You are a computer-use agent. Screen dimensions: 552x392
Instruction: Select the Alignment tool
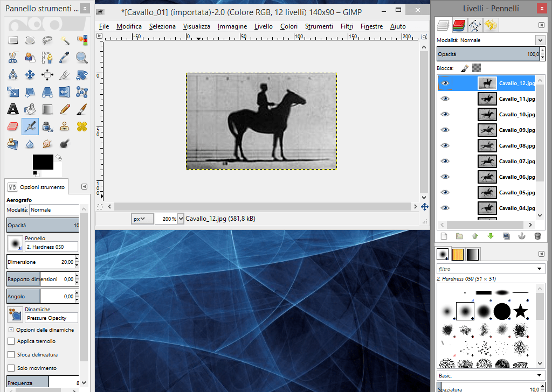click(x=47, y=74)
